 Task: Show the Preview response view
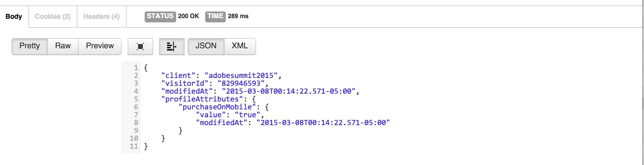[x=100, y=46]
